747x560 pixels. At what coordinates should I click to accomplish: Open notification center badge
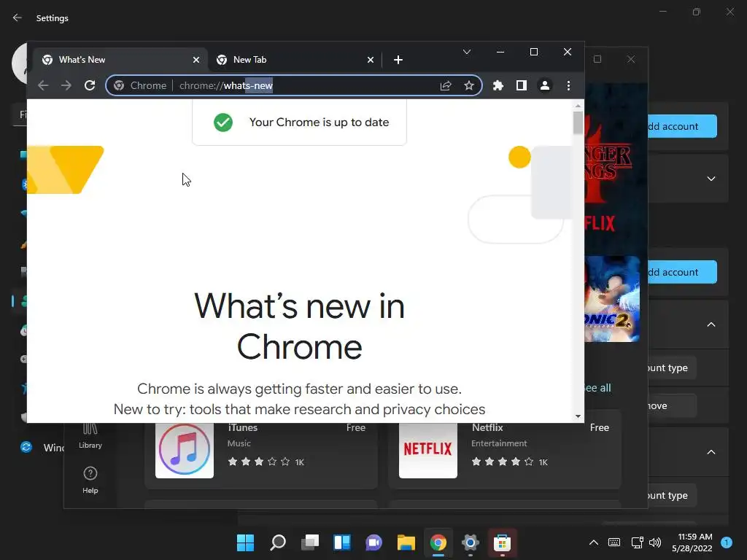coord(727,542)
